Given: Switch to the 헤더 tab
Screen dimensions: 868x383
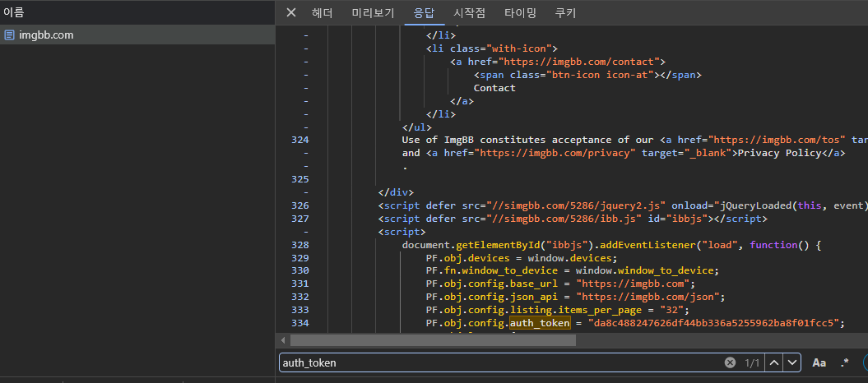Looking at the screenshot, I should click(323, 12).
